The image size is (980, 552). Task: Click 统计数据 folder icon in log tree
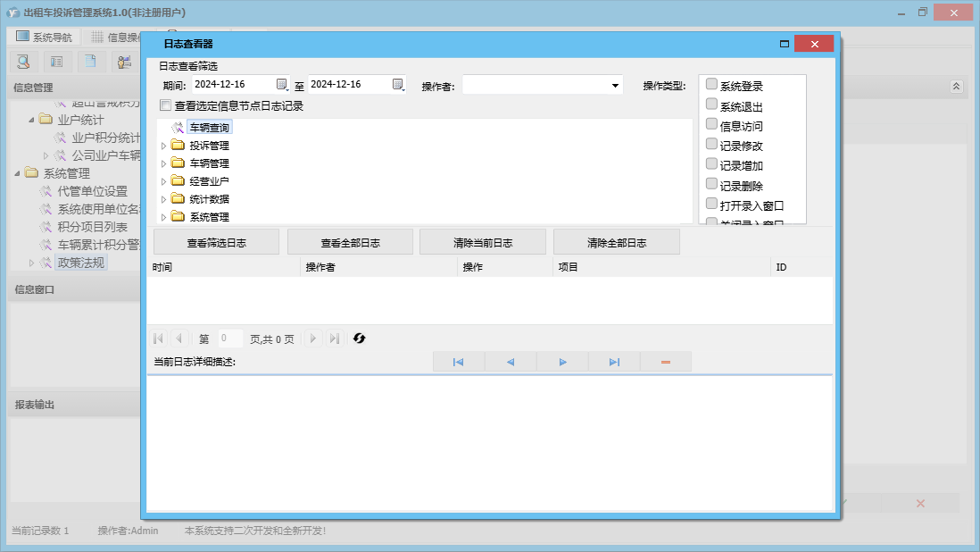[x=179, y=199]
